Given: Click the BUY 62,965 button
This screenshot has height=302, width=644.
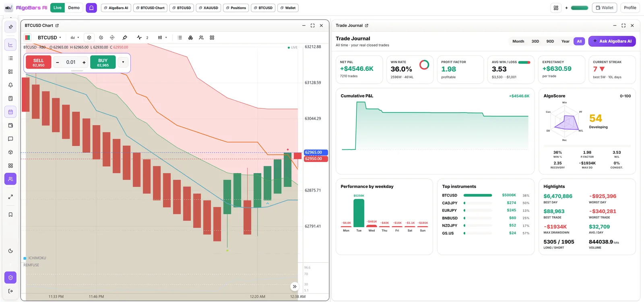Looking at the screenshot, I should [x=103, y=62].
